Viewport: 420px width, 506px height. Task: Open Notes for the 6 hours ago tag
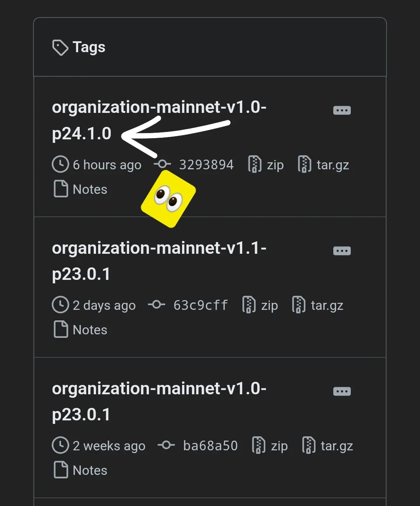80,189
